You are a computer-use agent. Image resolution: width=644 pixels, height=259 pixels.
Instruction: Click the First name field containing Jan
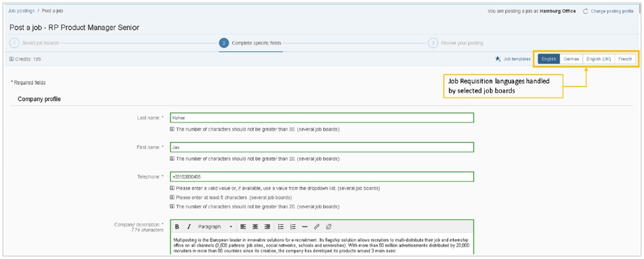pos(321,147)
